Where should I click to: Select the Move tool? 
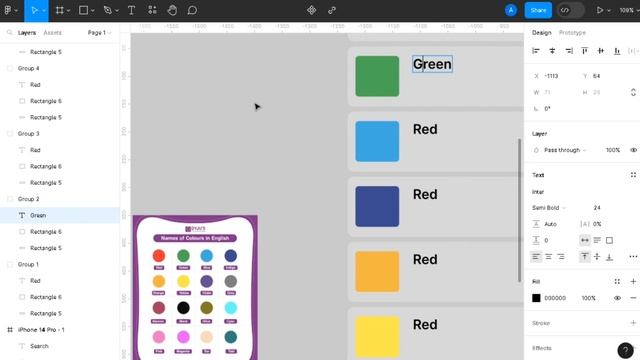[34, 10]
